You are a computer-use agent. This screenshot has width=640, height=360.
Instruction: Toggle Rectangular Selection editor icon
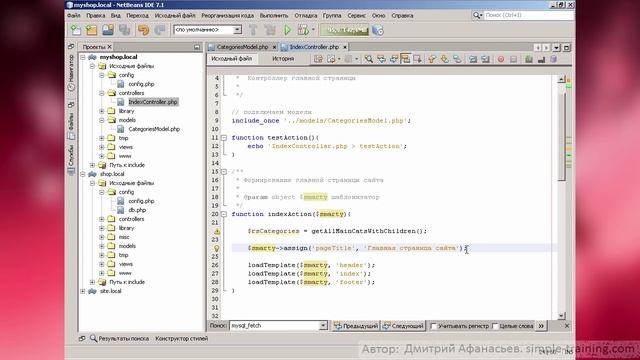[417, 59]
